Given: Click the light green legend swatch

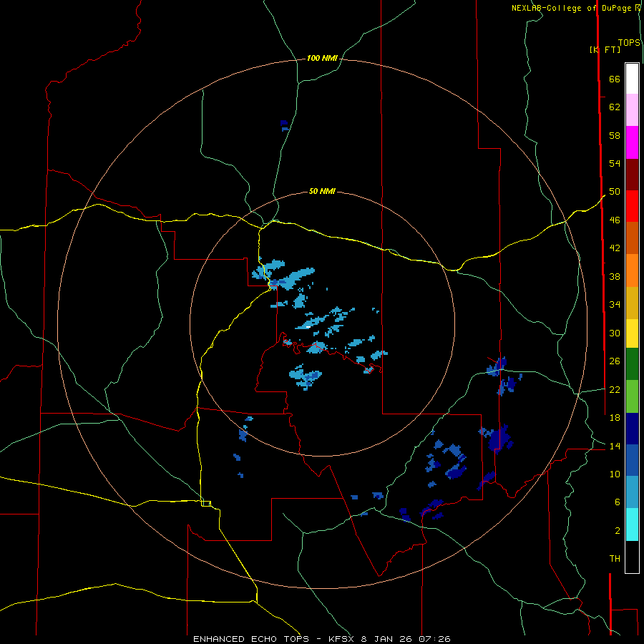Looking at the screenshot, I should 632,396.
